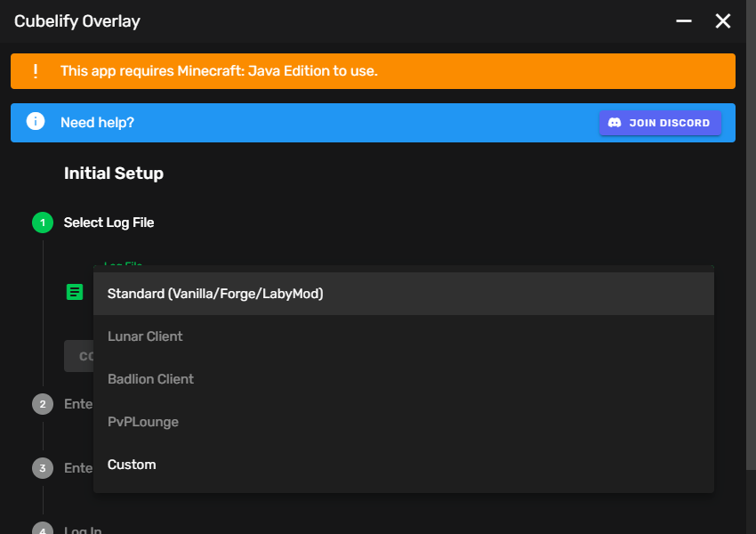The width and height of the screenshot is (756, 534).
Task: Click the exclamation warning icon in orange banner
Action: pos(36,71)
